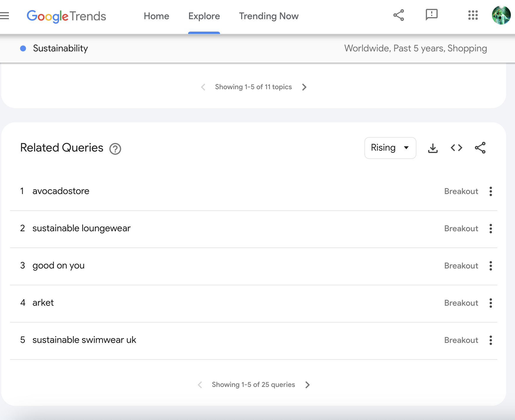
Task: Click 'Showing 1-5 of 25 queries' text
Action: [253, 385]
